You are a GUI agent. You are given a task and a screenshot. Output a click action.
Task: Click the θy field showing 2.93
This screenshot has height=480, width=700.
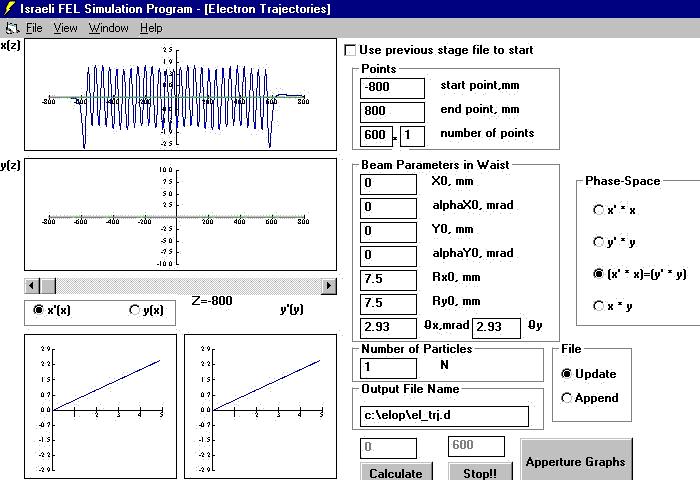(x=496, y=328)
